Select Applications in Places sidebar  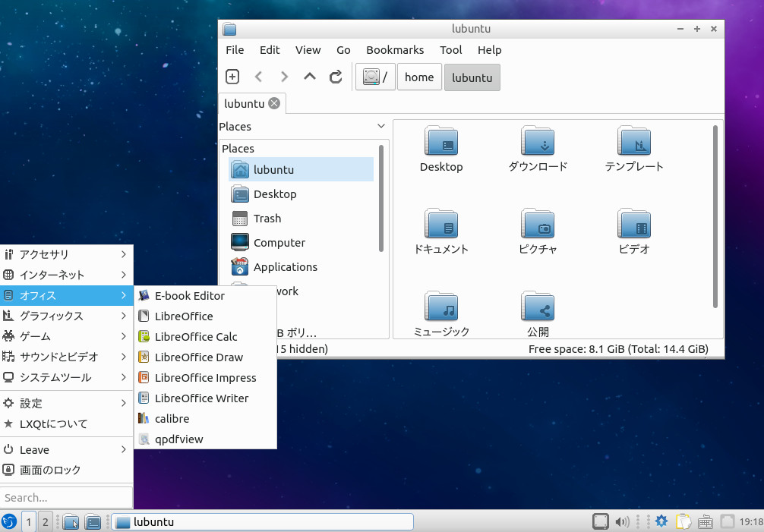pos(301,266)
